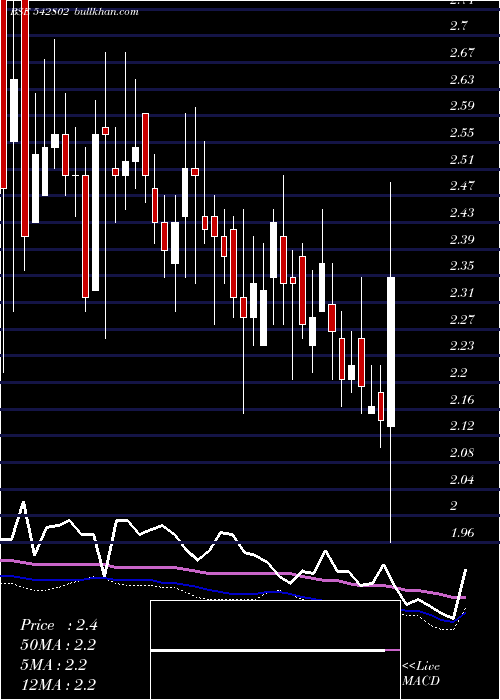Click inside the upper MACD indicator box
500x700 pixels.
[x=275, y=625]
